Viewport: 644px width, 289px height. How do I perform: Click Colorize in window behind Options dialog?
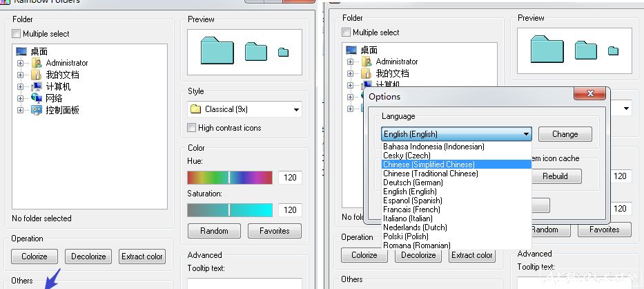(x=364, y=255)
